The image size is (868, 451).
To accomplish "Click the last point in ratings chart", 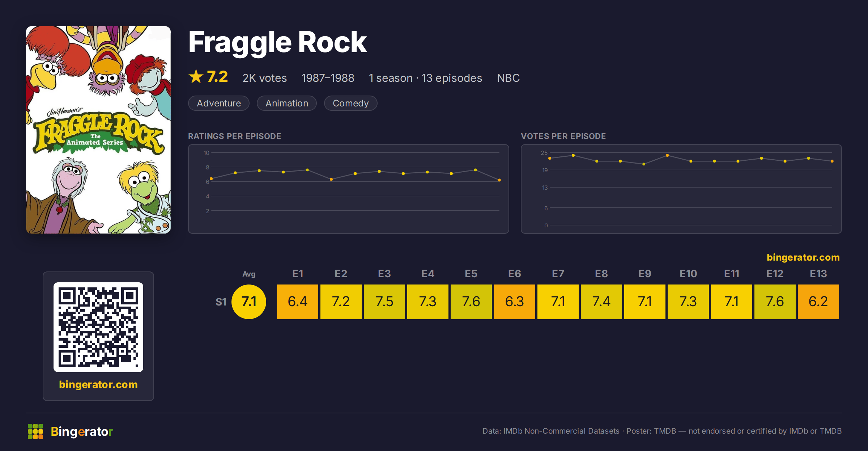I will tap(499, 180).
